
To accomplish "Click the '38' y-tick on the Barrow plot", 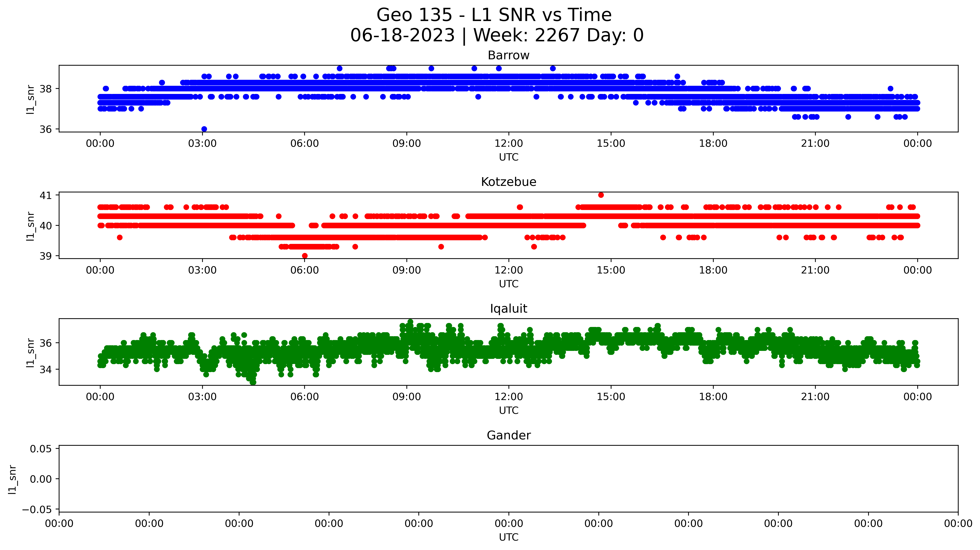I will coord(46,89).
